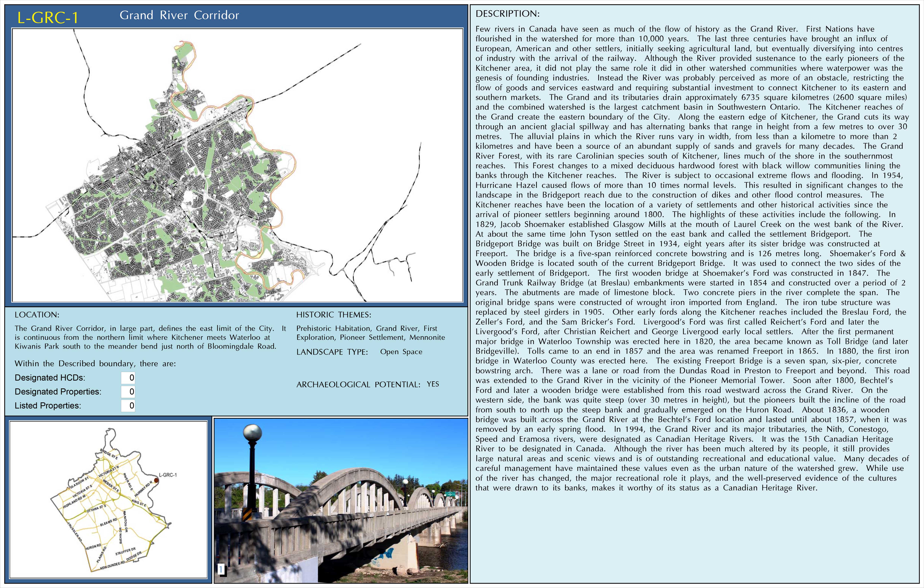Viewport: 924px width, 588px height.
Task: Click the yellow L-GRC-1 title code
Action: pos(48,18)
